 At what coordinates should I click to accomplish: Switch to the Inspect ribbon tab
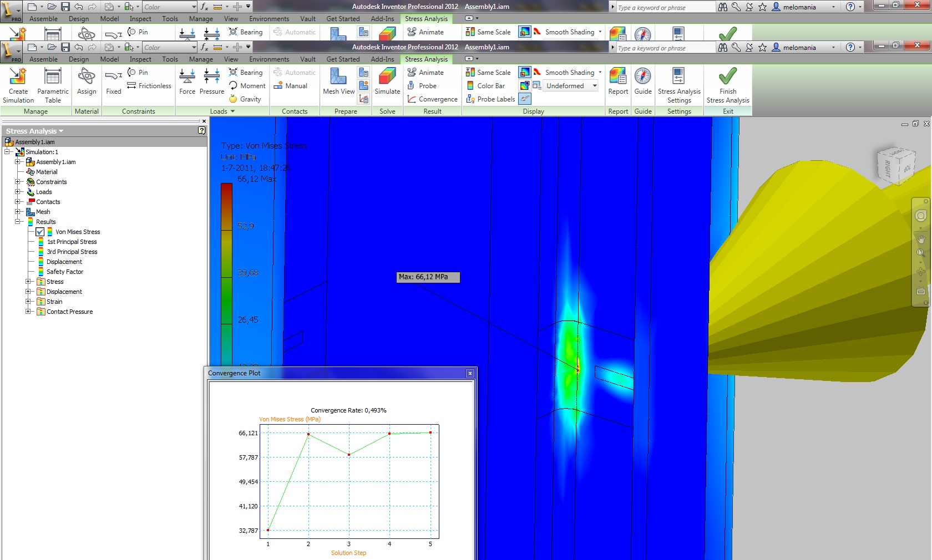click(x=140, y=59)
